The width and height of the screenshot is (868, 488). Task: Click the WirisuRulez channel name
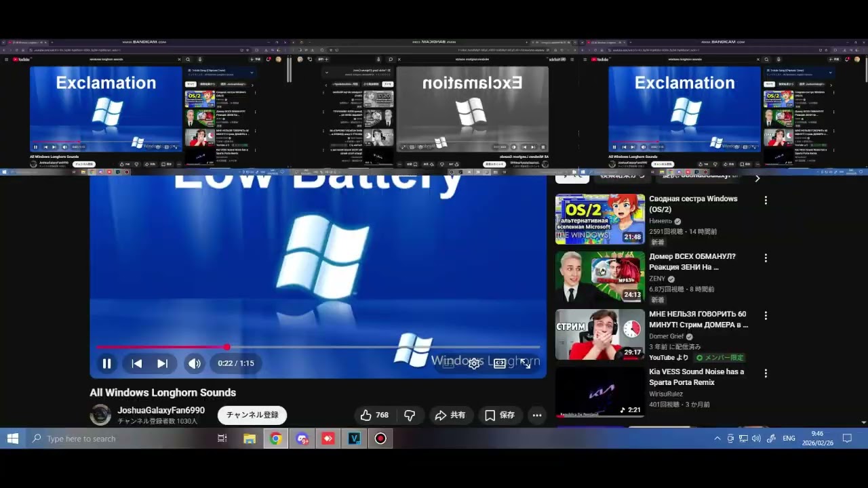[x=666, y=394]
